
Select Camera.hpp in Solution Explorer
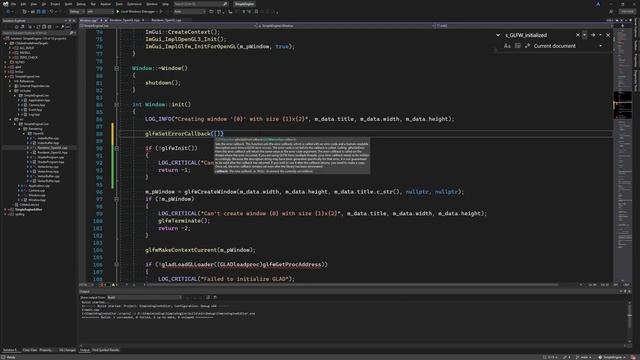[x=37, y=105]
